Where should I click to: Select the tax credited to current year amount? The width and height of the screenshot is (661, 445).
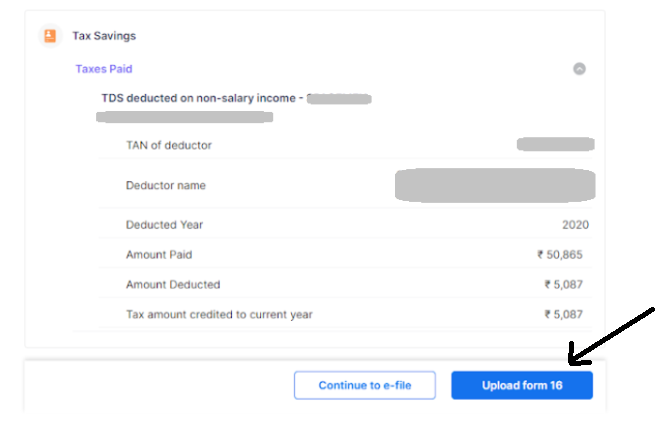pyautogui.click(x=563, y=314)
